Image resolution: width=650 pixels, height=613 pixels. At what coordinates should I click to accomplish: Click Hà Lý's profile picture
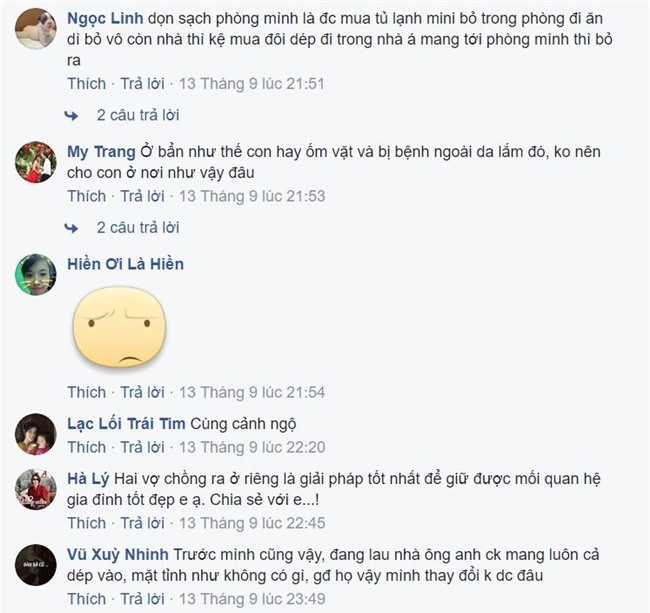[x=36, y=489]
